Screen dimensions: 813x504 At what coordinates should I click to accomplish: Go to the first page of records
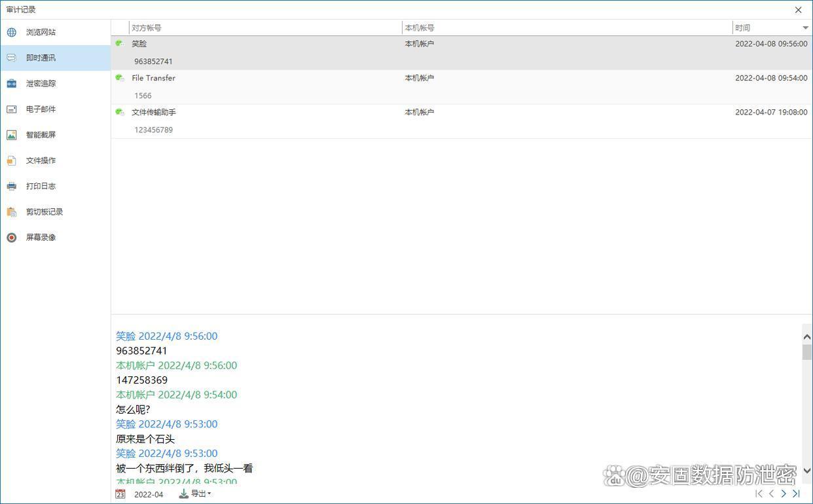tap(759, 494)
